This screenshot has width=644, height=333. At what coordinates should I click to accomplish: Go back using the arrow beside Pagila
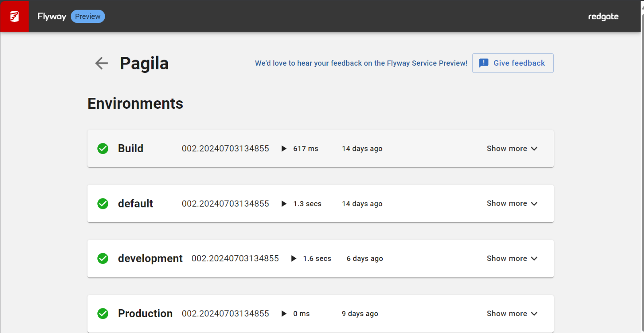[x=101, y=63]
